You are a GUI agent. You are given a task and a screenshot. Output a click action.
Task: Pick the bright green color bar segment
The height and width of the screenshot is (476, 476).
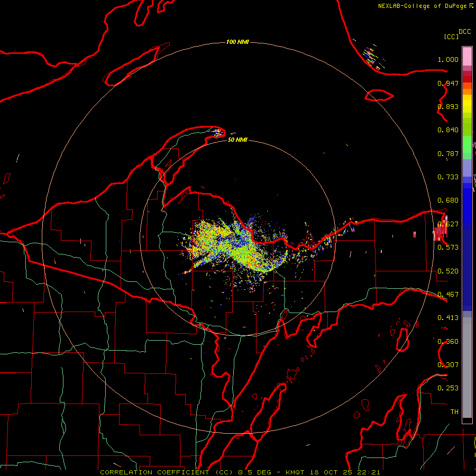[467, 144]
